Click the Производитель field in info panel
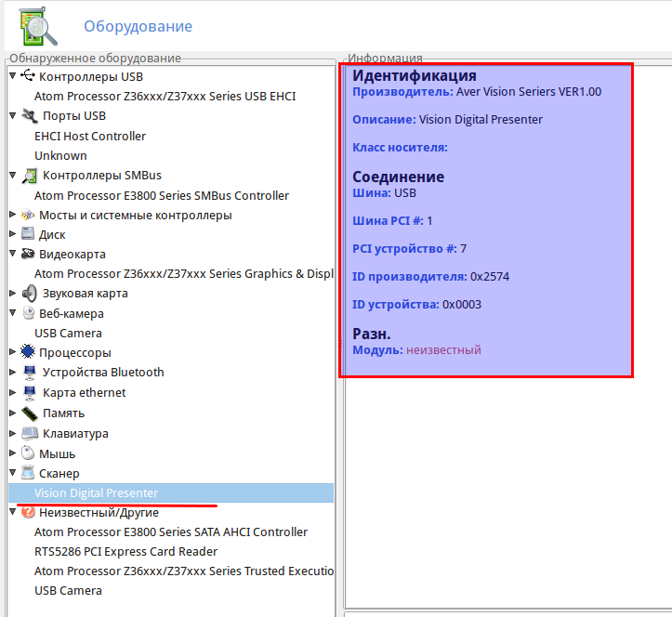 pyautogui.click(x=477, y=92)
